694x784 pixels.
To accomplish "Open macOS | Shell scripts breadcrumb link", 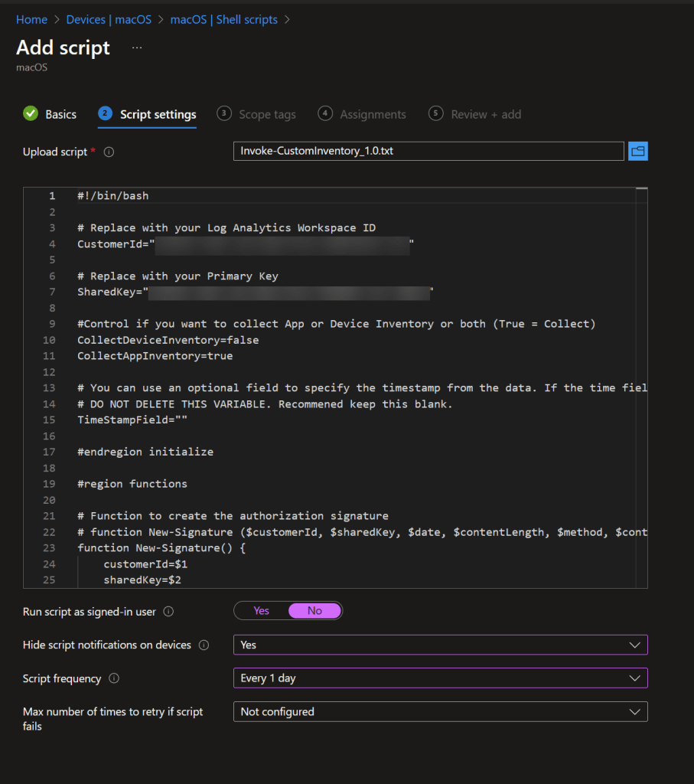I will (x=223, y=20).
